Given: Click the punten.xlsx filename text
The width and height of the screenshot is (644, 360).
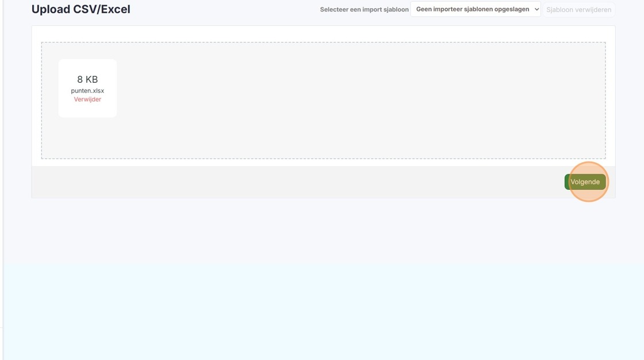Looking at the screenshot, I should (87, 91).
